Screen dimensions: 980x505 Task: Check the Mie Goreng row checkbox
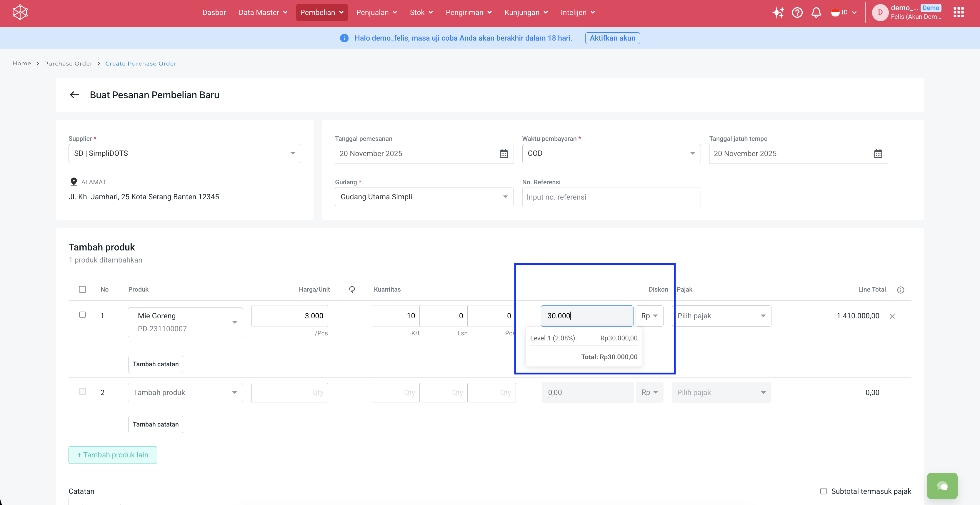(x=83, y=315)
